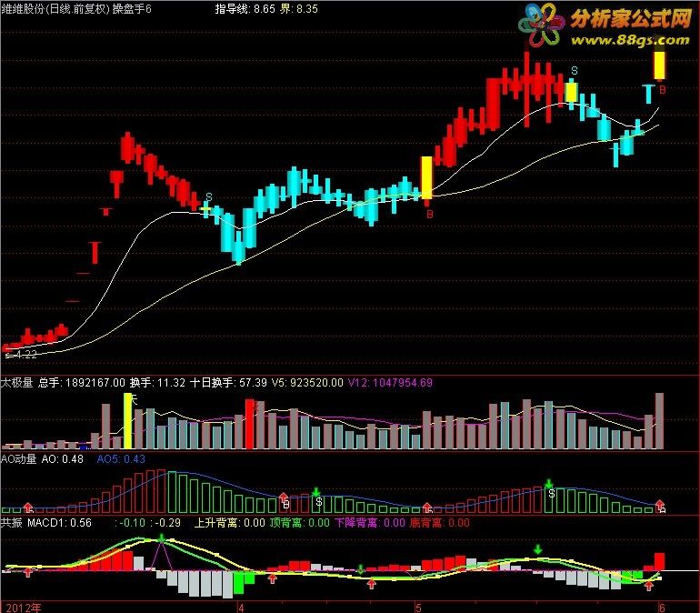Select the AO动量 indicator label
Viewport: 700px width, 613px height.
tap(19, 459)
